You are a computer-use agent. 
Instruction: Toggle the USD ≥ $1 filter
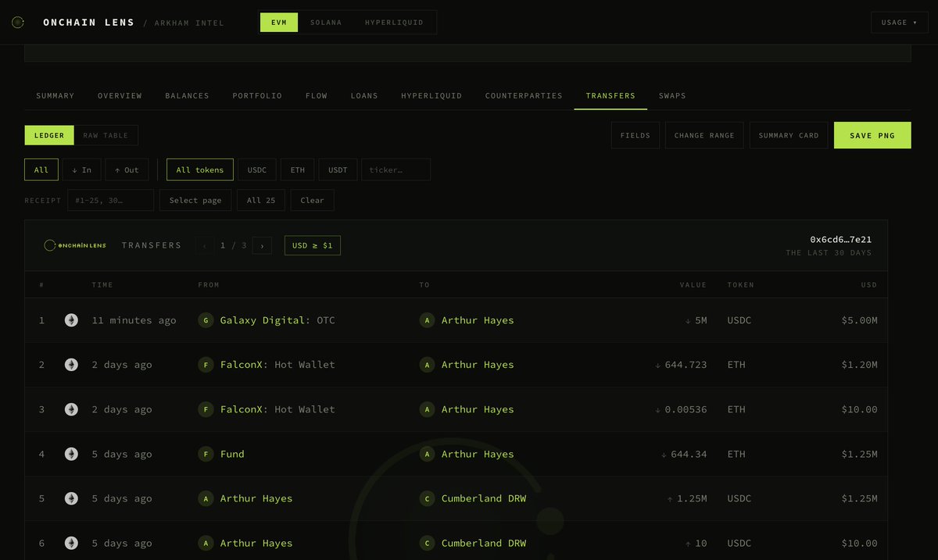click(313, 245)
